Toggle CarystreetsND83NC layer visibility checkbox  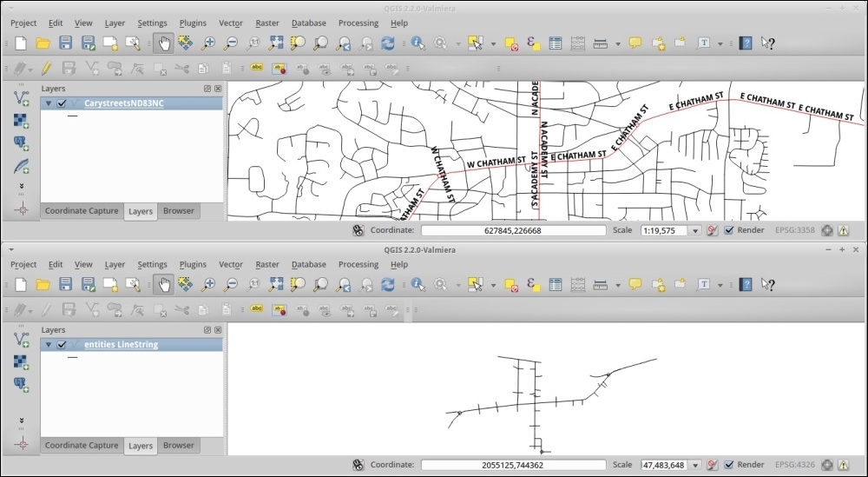[62, 103]
